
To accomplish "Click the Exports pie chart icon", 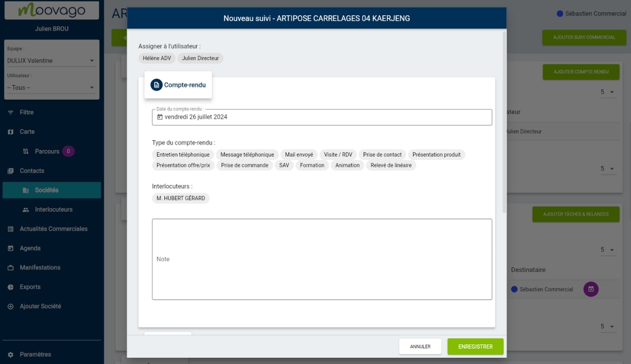I will (11, 287).
